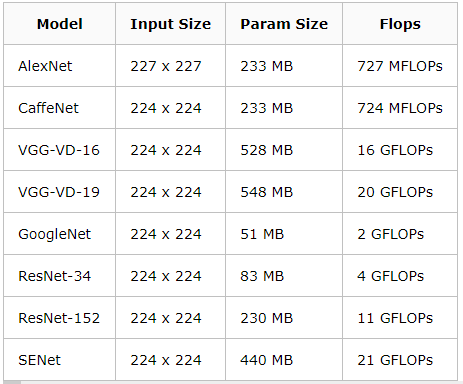Viewport: 463px width, 384px height.
Task: Select the VGG-VD-16 model cell
Action: pos(60,150)
